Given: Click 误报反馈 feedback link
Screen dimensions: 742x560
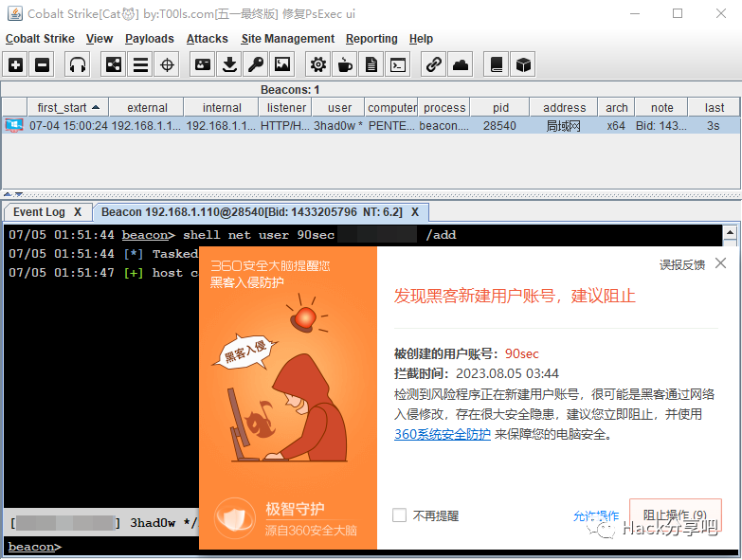Looking at the screenshot, I should (682, 265).
